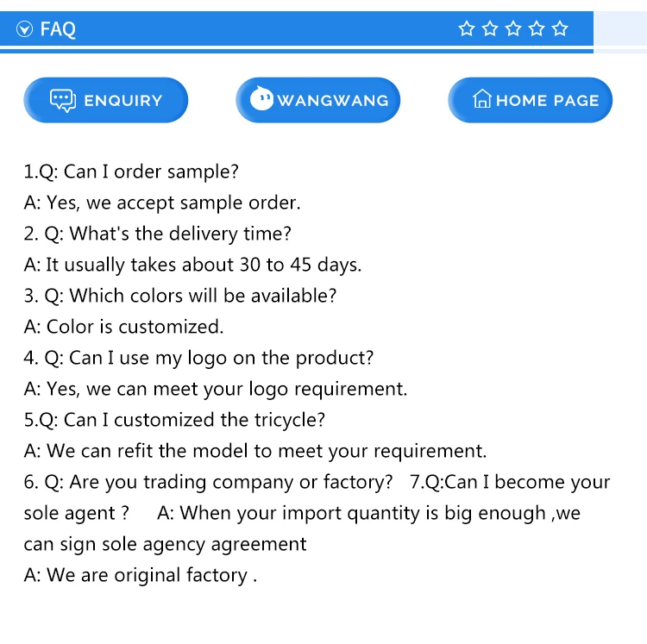The height and width of the screenshot is (644, 647).
Task: Click answer 'We are original factory'
Action: click(140, 575)
